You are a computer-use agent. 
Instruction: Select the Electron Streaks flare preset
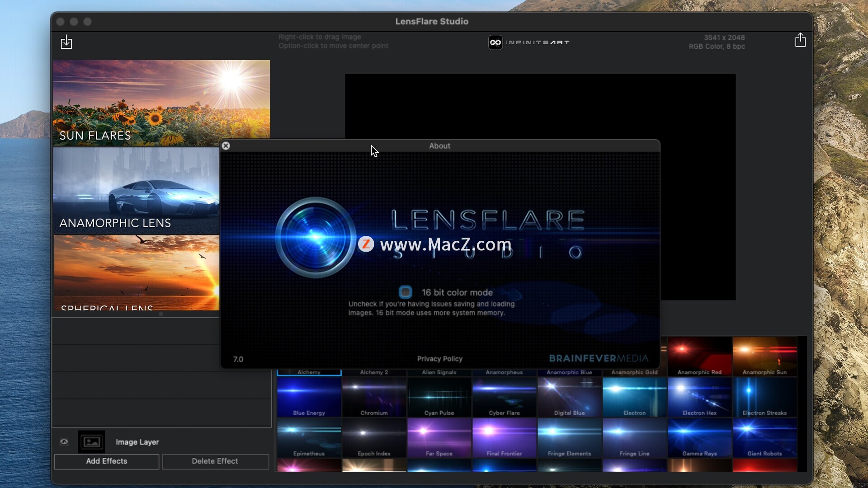(x=765, y=397)
